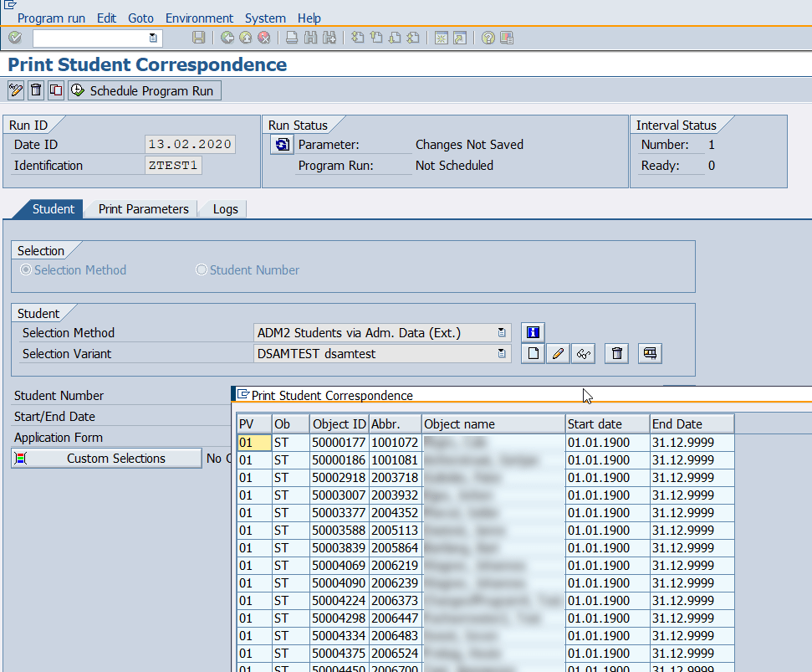Click the Copy icon next to the trash icon
Image resolution: width=812 pixels, height=672 pixels.
[55, 90]
